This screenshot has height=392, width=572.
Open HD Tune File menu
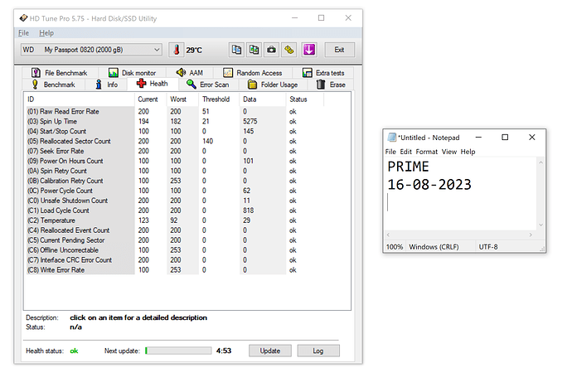pos(24,33)
